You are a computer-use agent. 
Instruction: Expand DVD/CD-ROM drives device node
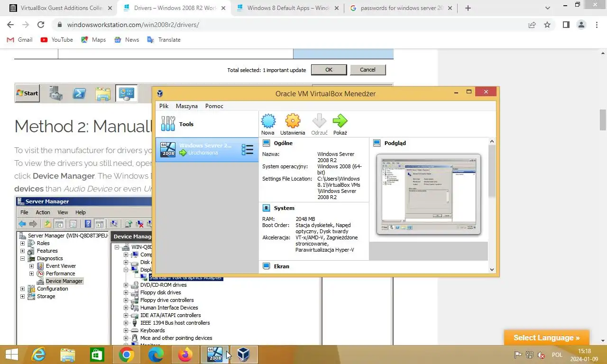(x=126, y=285)
